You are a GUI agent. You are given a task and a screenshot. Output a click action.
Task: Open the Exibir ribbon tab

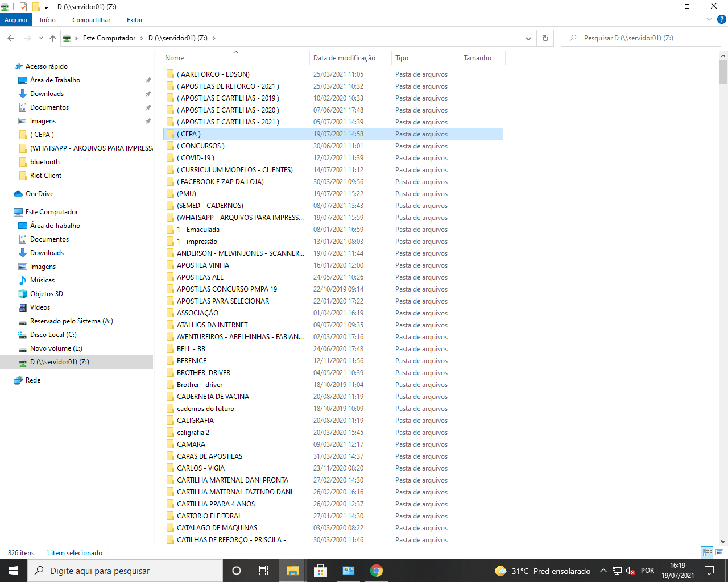pos(135,20)
